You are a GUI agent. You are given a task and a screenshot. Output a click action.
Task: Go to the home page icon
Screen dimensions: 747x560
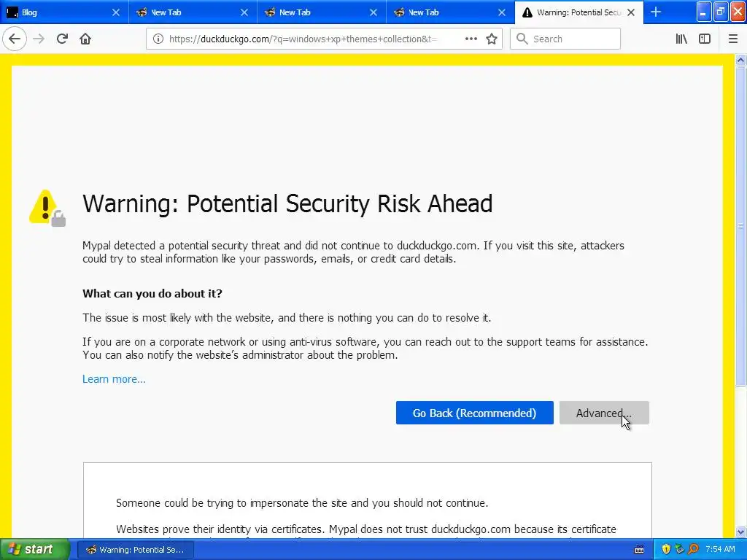(x=85, y=39)
